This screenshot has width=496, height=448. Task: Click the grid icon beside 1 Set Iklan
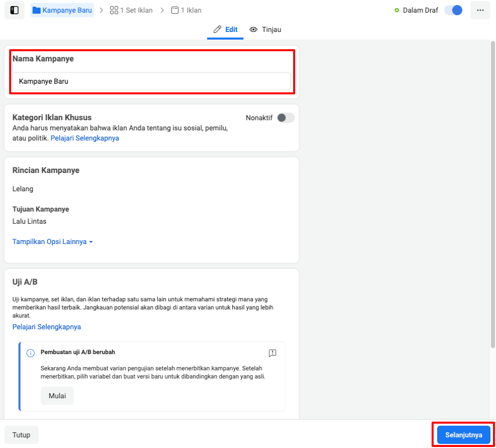click(114, 10)
